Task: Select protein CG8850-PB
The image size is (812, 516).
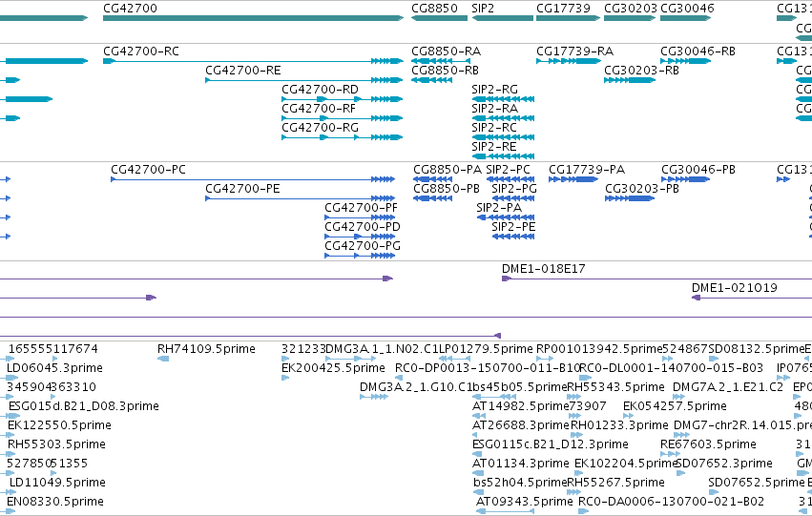Action: [x=432, y=198]
